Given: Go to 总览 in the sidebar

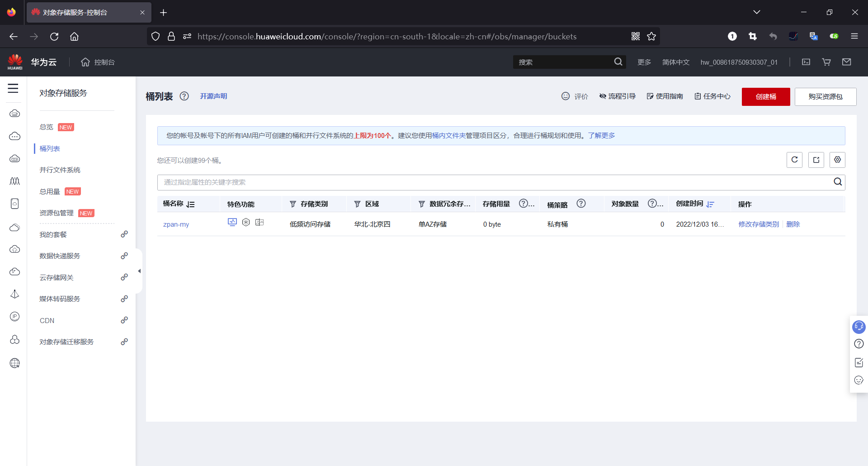Looking at the screenshot, I should click(x=47, y=127).
